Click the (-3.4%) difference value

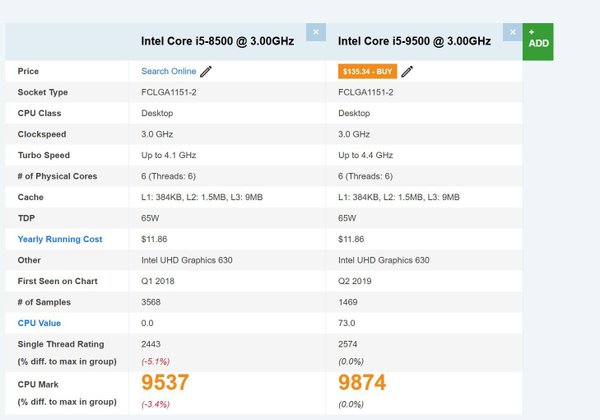coord(155,404)
